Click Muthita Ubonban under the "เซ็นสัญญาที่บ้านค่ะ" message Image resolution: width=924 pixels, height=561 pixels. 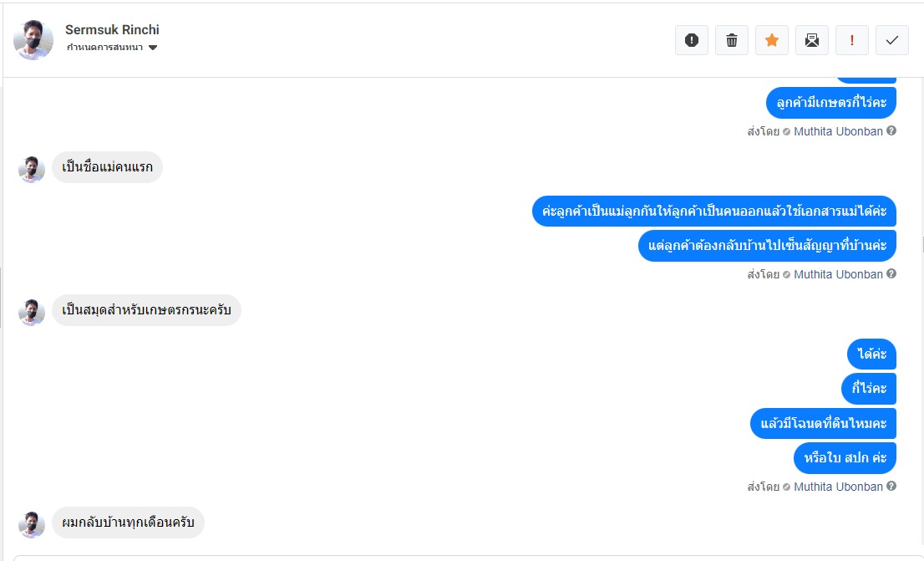click(838, 274)
